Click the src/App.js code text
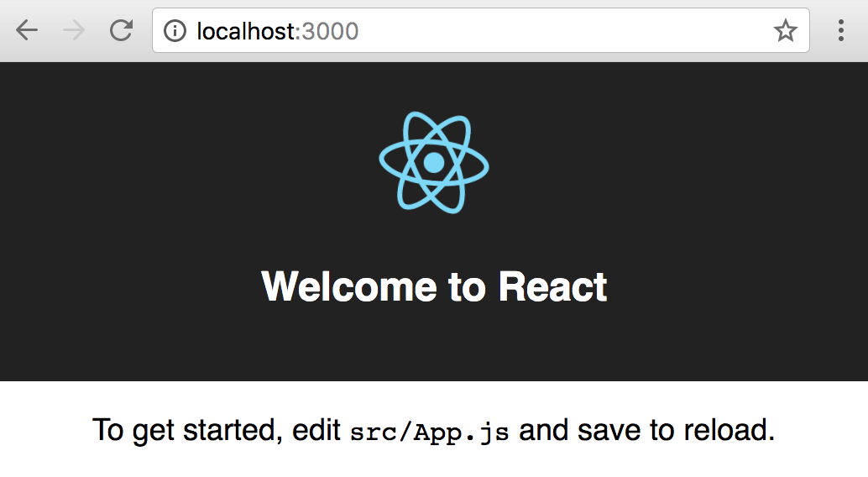This screenshot has width=868, height=477. point(430,432)
